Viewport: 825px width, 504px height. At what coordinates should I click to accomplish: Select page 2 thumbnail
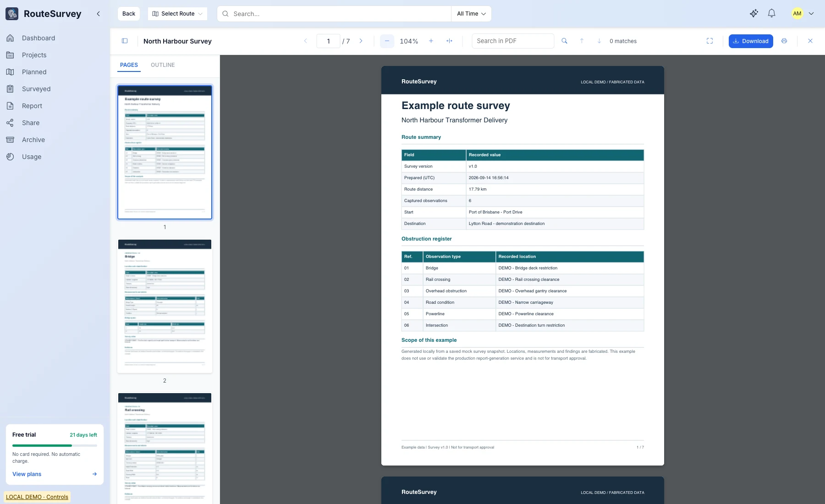[165, 306]
